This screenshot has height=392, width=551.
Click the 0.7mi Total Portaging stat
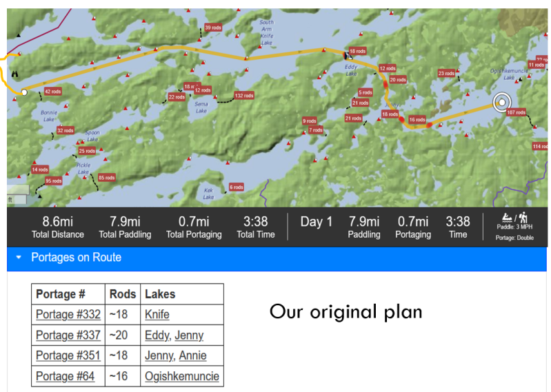194,227
